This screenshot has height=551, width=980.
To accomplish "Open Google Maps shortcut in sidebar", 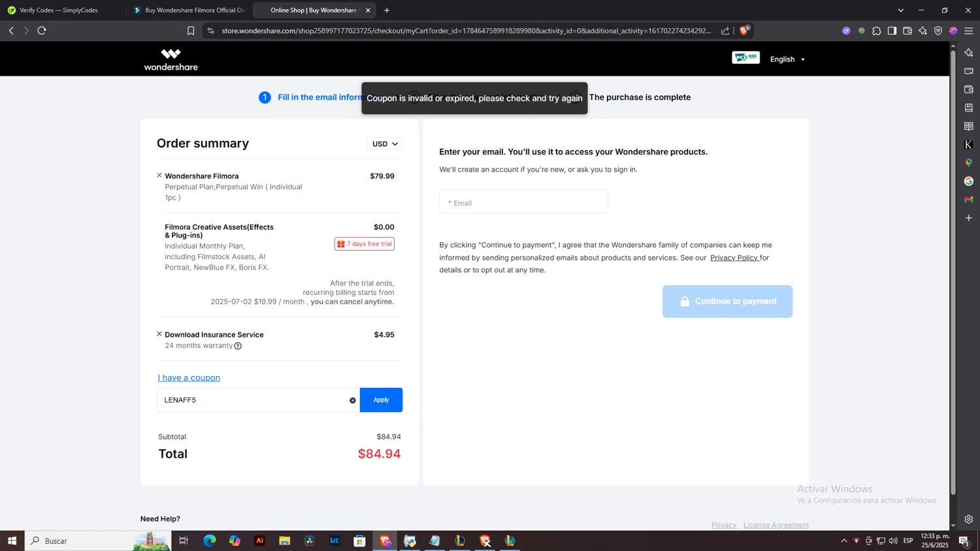I will (x=969, y=163).
